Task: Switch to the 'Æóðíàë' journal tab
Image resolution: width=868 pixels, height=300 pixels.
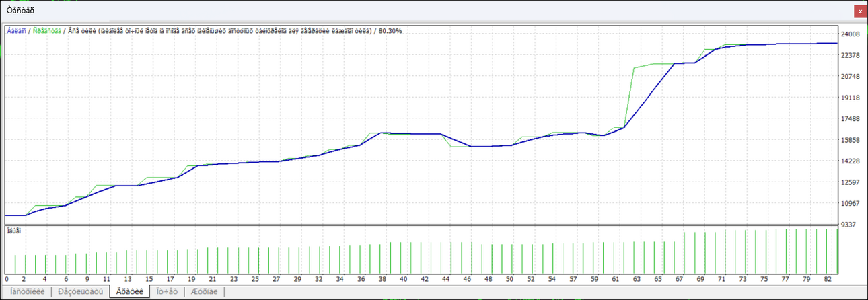Action: (x=205, y=292)
